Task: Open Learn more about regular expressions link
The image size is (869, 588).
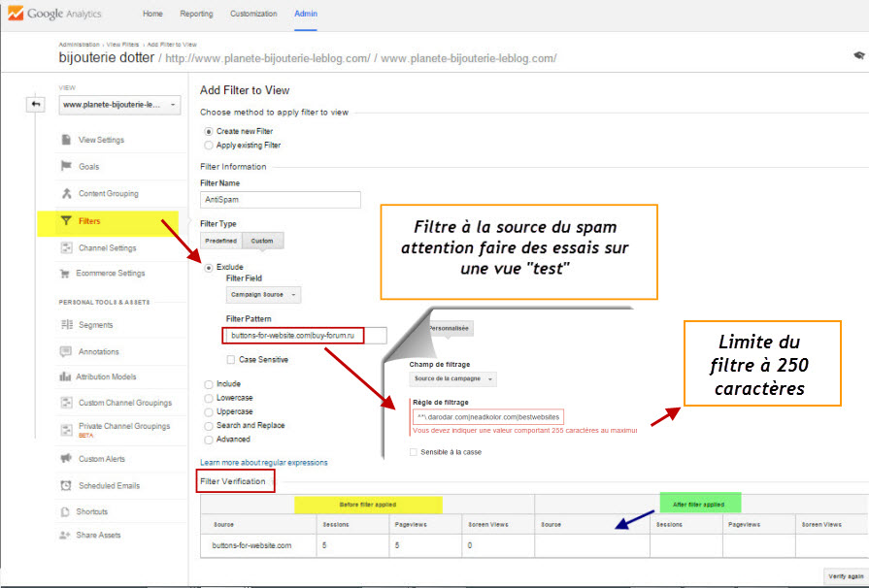Action: click(264, 462)
